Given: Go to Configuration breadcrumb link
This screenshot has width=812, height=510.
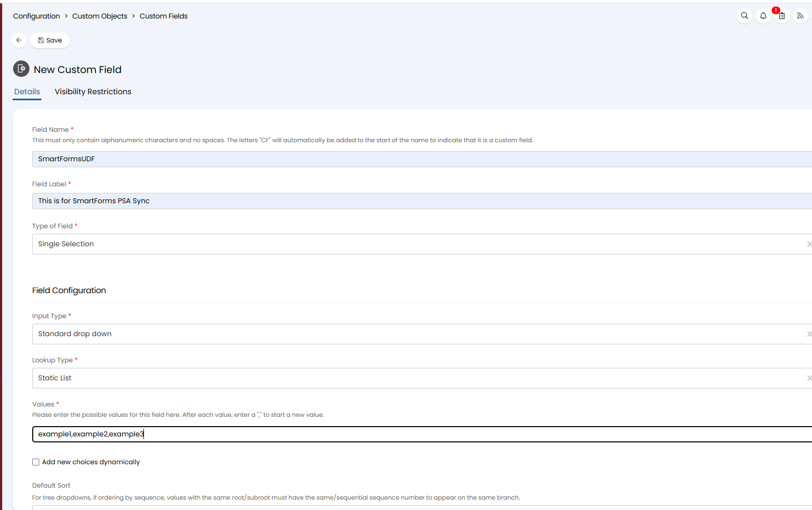Looking at the screenshot, I should click(37, 16).
